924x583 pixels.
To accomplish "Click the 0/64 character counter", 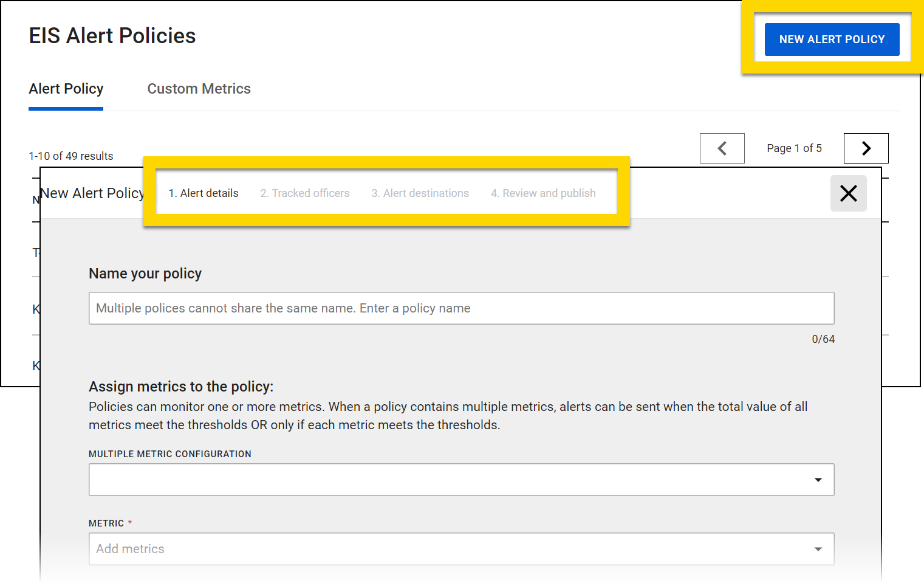I will tap(823, 339).
